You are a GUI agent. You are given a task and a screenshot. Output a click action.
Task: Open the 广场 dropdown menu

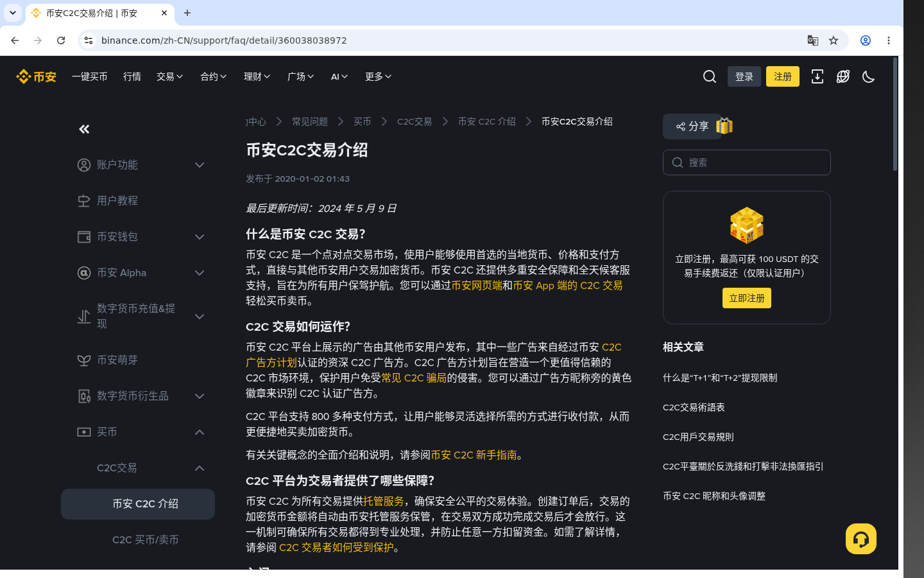tap(301, 76)
